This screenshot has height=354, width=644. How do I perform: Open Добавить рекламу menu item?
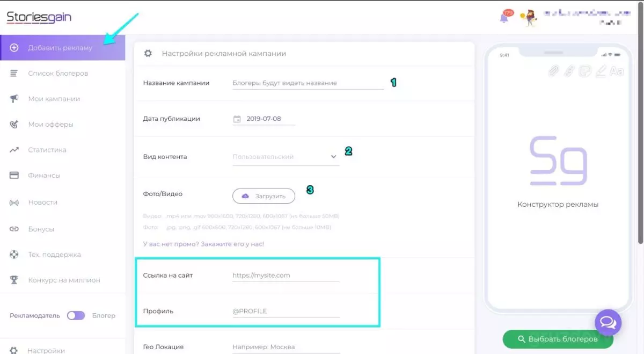tap(63, 48)
